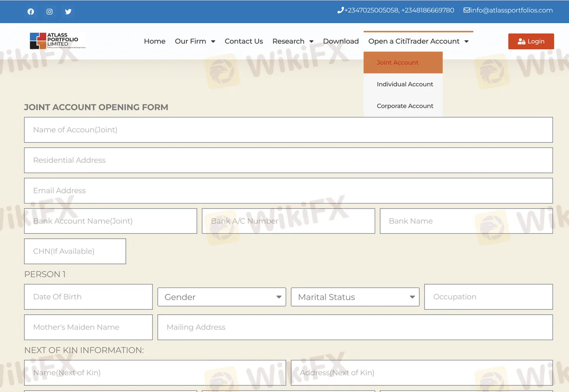569x392 pixels.
Task: Open the Instagram social icon
Action: coord(49,12)
